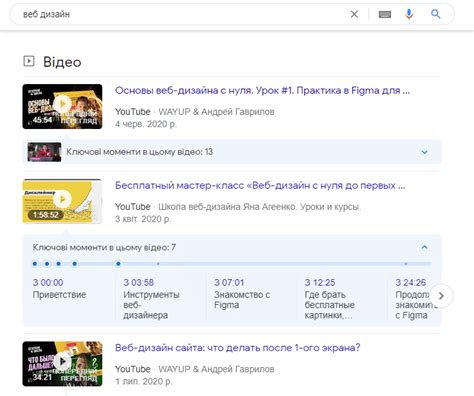This screenshot has width=474, height=396.
Task: Show next key moments with right arrow
Action: point(441,296)
